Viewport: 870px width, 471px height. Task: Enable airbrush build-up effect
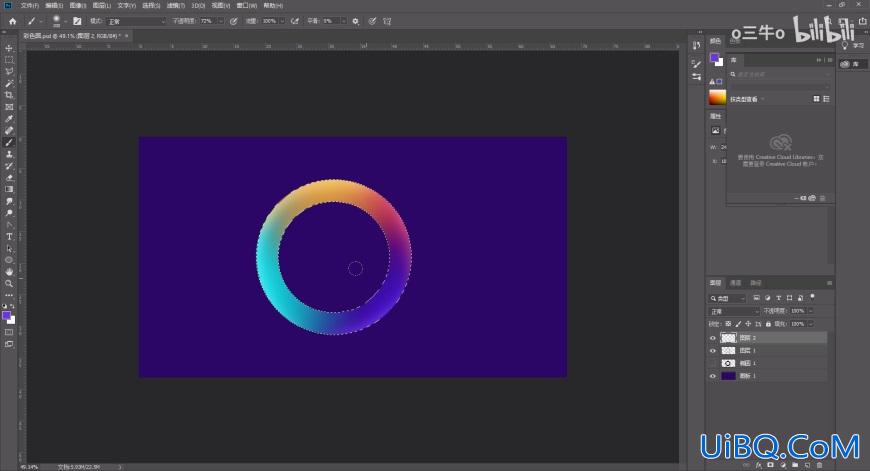click(295, 21)
